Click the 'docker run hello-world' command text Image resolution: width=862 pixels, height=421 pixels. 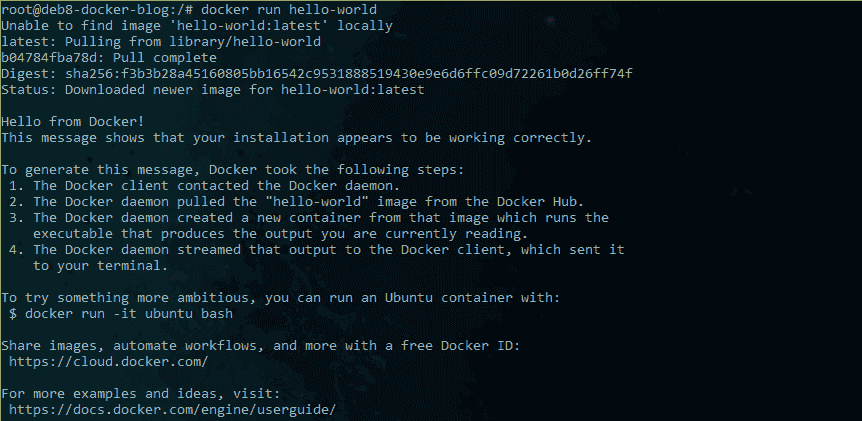click(289, 9)
